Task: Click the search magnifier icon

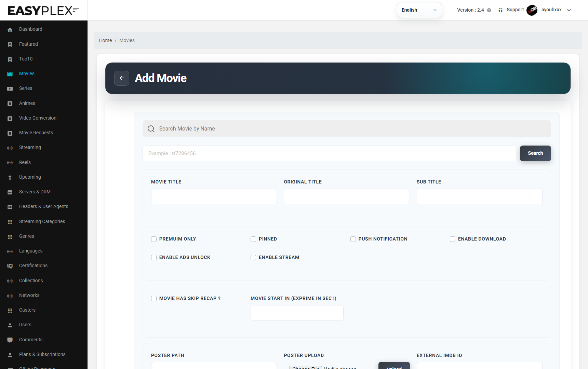Action: 151,129
